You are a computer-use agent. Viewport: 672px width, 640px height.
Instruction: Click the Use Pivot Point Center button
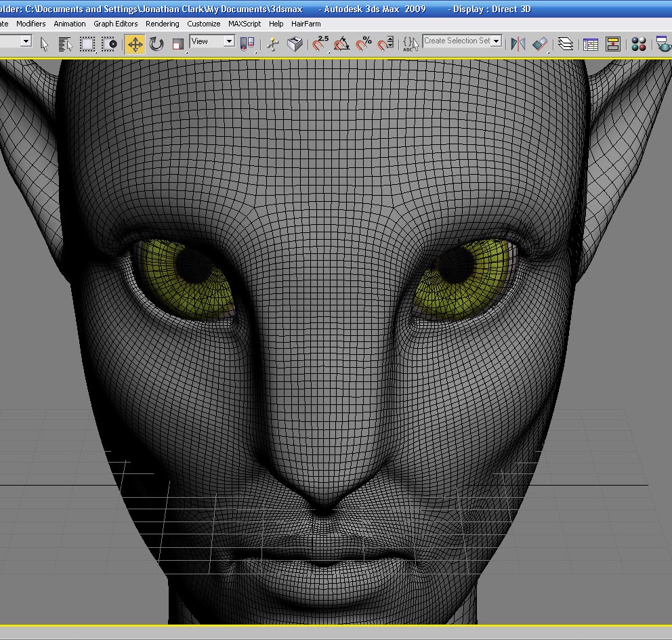(247, 44)
